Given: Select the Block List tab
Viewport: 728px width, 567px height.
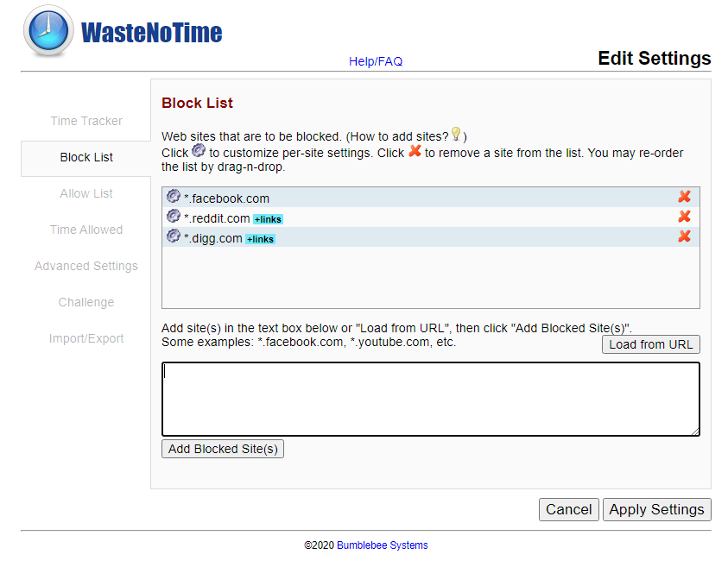Looking at the screenshot, I should click(86, 157).
